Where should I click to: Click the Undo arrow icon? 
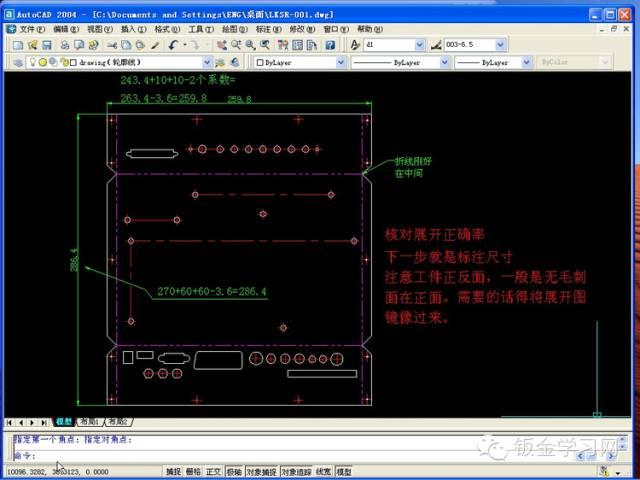click(173, 45)
